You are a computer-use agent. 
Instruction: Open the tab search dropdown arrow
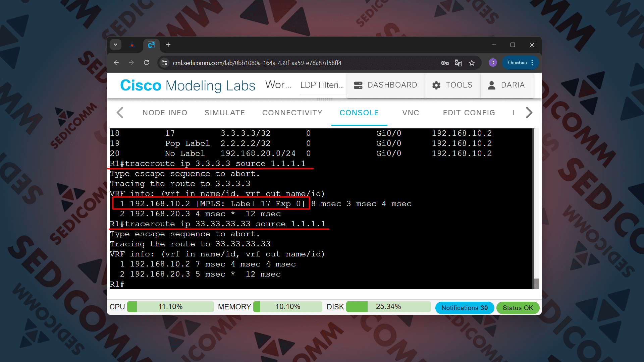click(115, 45)
